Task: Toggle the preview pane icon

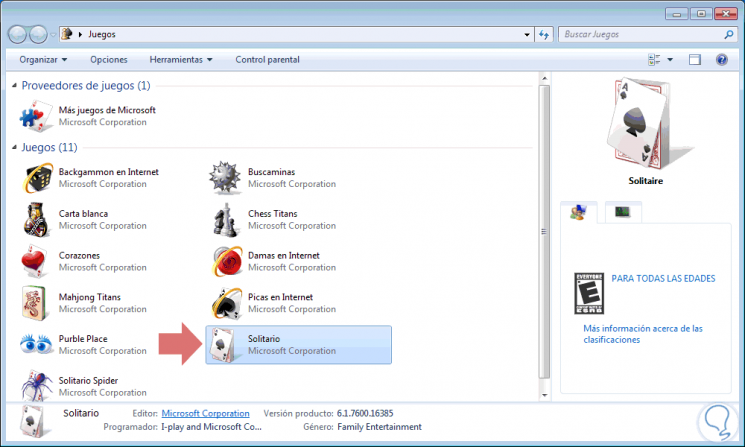Action: coord(695,59)
